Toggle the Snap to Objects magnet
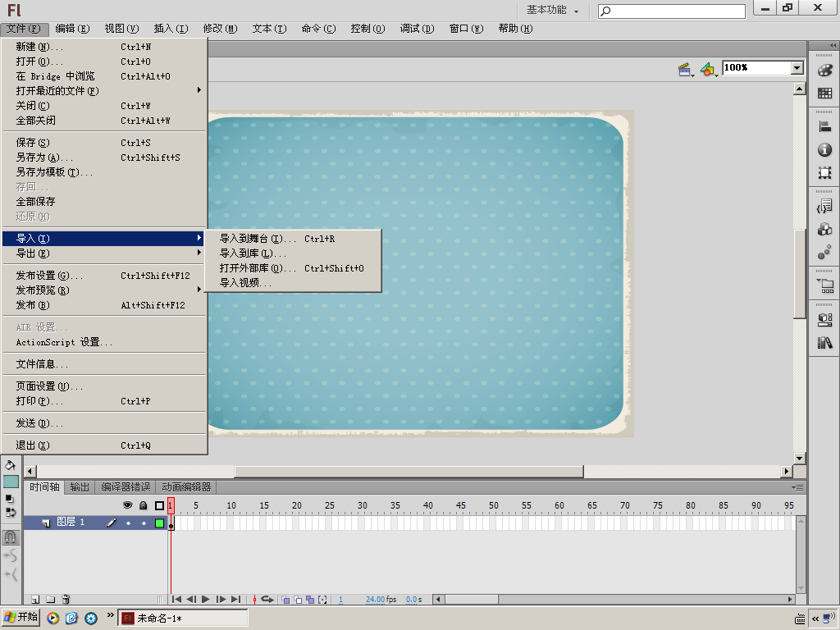This screenshot has height=630, width=840. tap(11, 536)
